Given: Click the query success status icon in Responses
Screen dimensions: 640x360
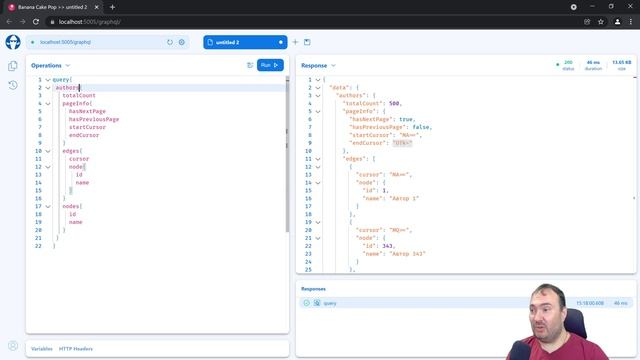Looking at the screenshot, I should click(x=307, y=303).
